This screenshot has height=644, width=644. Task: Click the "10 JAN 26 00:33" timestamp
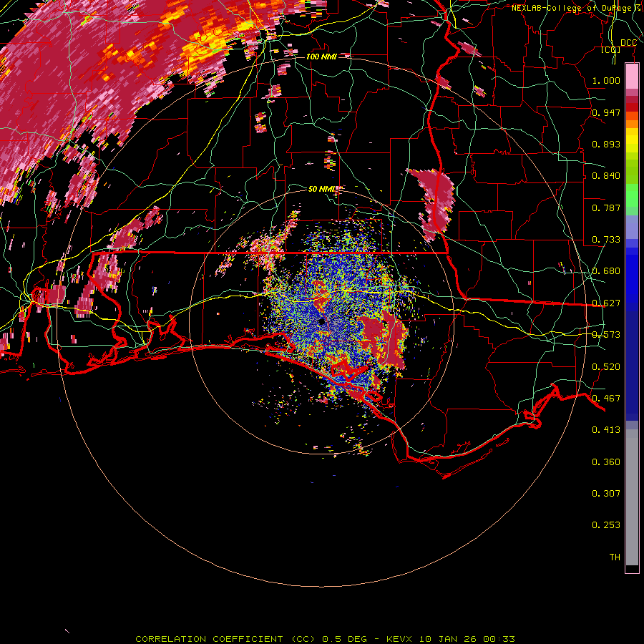click(467, 639)
